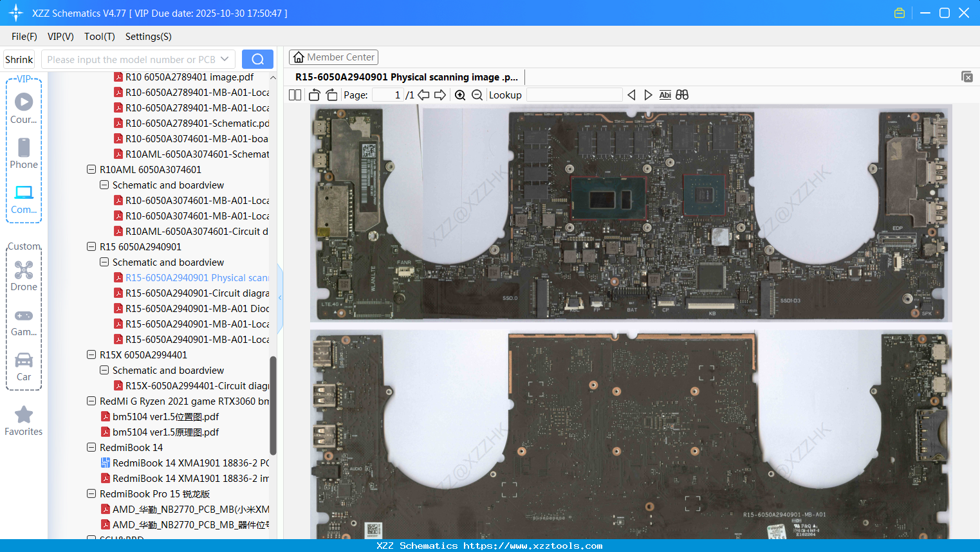Collapse the RedmiBook Pro 15 node
This screenshot has width=980, height=552.
pyautogui.click(x=91, y=494)
